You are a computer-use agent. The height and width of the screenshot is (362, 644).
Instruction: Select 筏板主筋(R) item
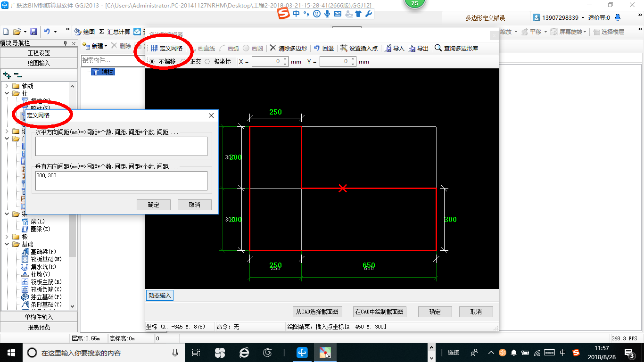(41, 282)
